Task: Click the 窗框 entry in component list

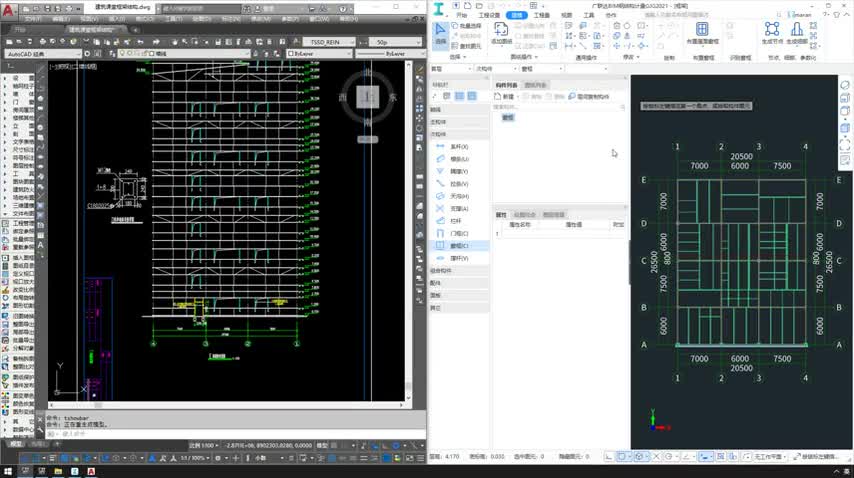Action: click(507, 117)
